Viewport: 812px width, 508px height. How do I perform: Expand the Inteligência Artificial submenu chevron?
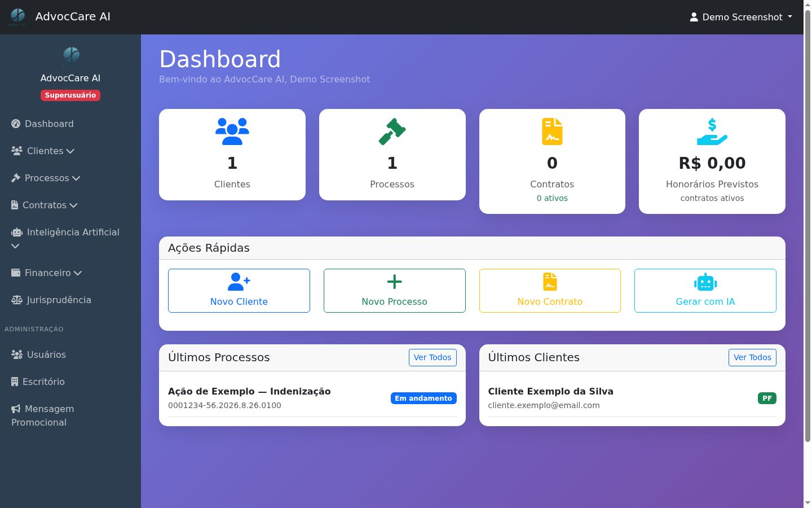[x=15, y=246]
